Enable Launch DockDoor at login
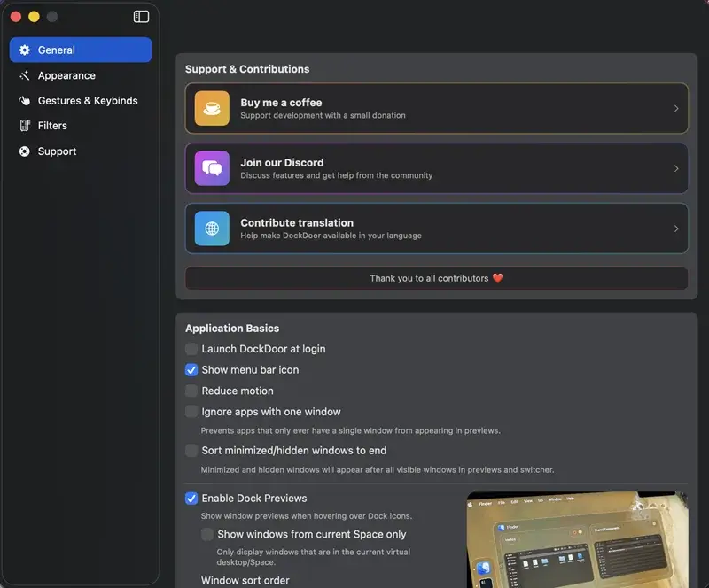 pyautogui.click(x=191, y=349)
